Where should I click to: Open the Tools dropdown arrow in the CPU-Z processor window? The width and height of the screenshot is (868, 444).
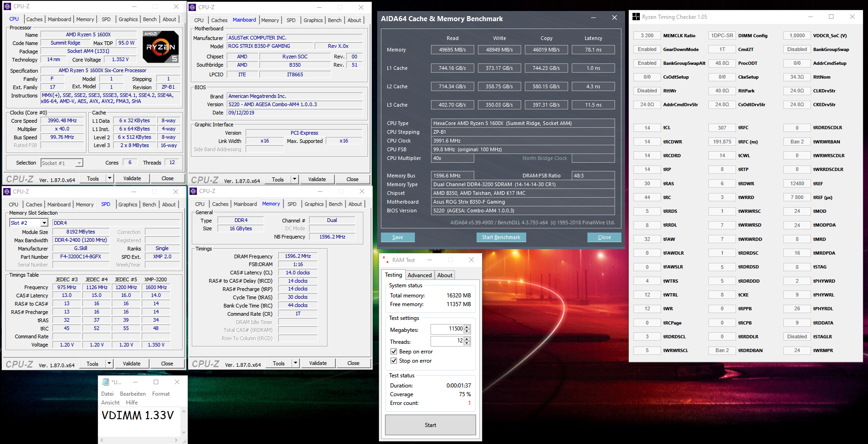[x=109, y=178]
